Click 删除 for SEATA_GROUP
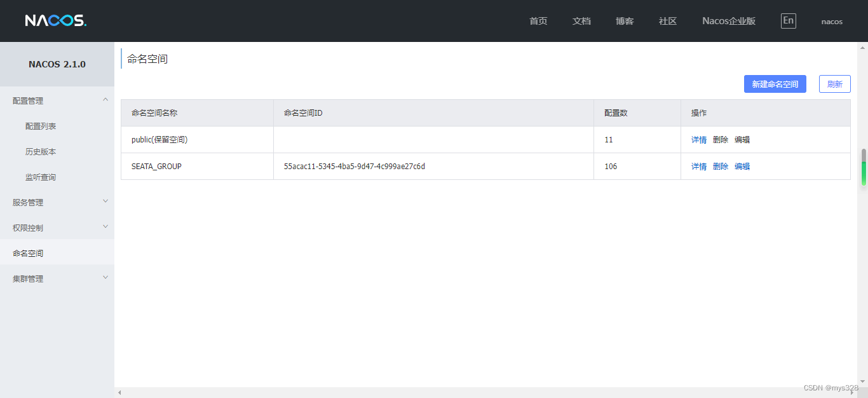The image size is (868, 398). coord(721,167)
